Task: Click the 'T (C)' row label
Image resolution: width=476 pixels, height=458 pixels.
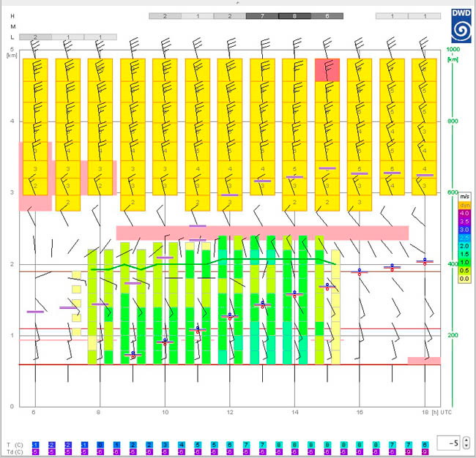Action: coord(15,445)
